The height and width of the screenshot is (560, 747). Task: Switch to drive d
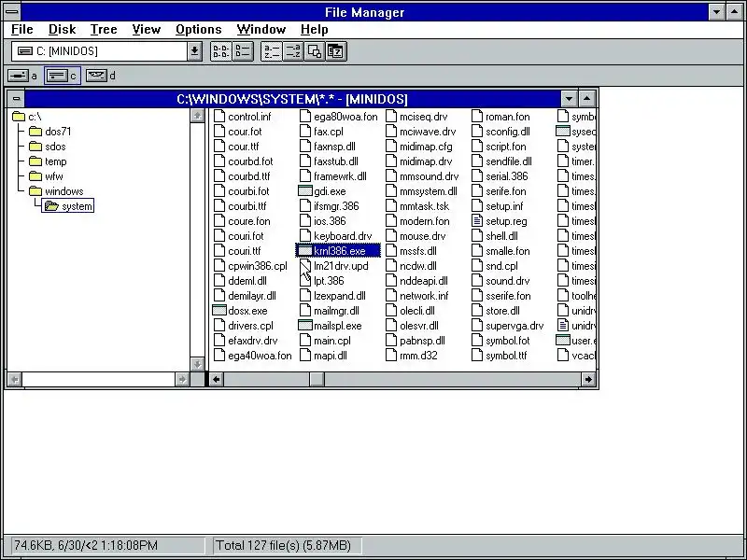101,76
